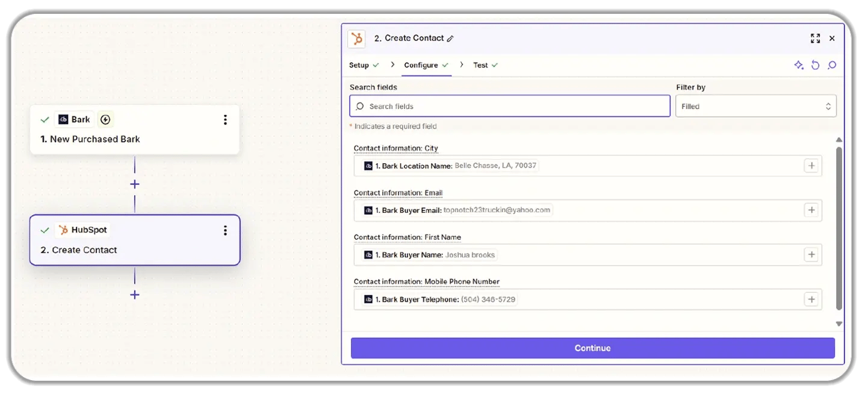
Task: Rename the step using the pencil edit icon
Action: tap(451, 38)
